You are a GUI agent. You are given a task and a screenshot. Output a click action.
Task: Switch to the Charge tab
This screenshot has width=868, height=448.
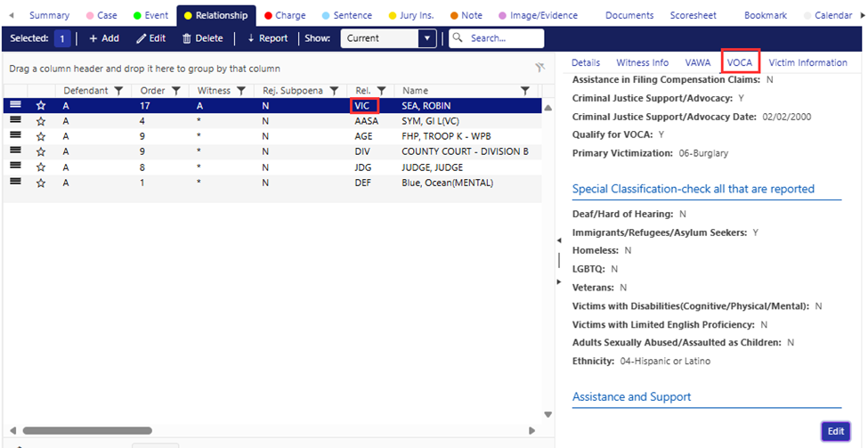[284, 15]
